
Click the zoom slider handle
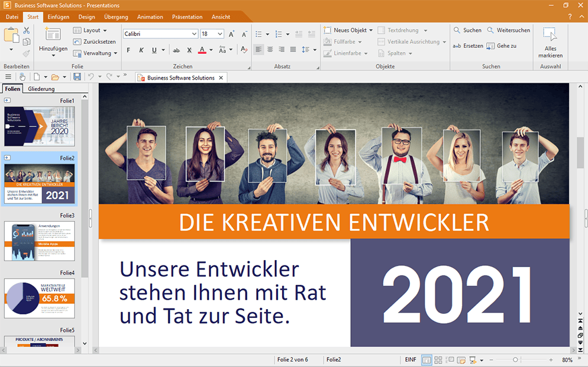point(515,360)
